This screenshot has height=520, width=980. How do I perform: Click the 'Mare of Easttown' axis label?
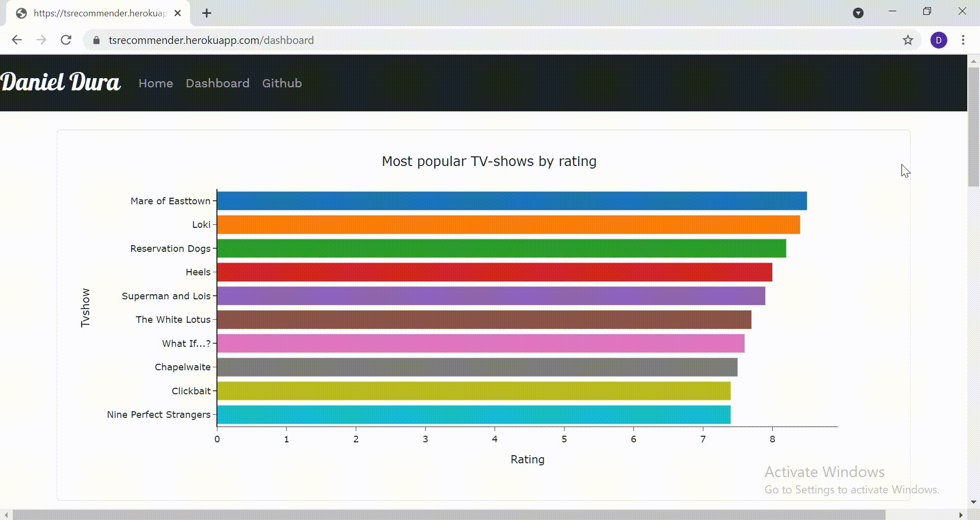point(170,201)
